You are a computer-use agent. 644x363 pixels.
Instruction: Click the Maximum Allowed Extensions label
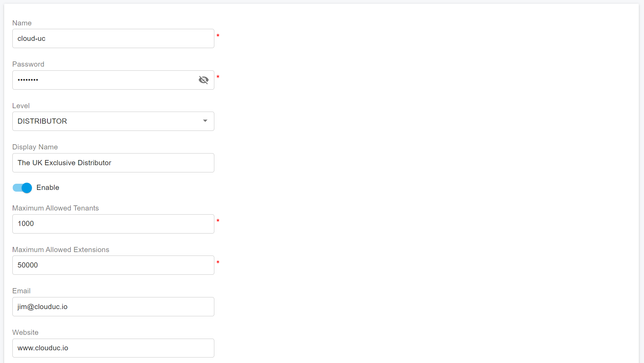pos(61,250)
